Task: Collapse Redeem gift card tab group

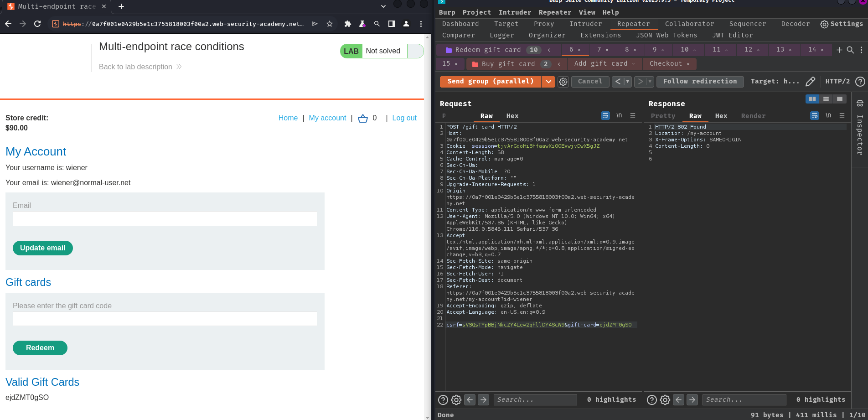Action: click(549, 50)
